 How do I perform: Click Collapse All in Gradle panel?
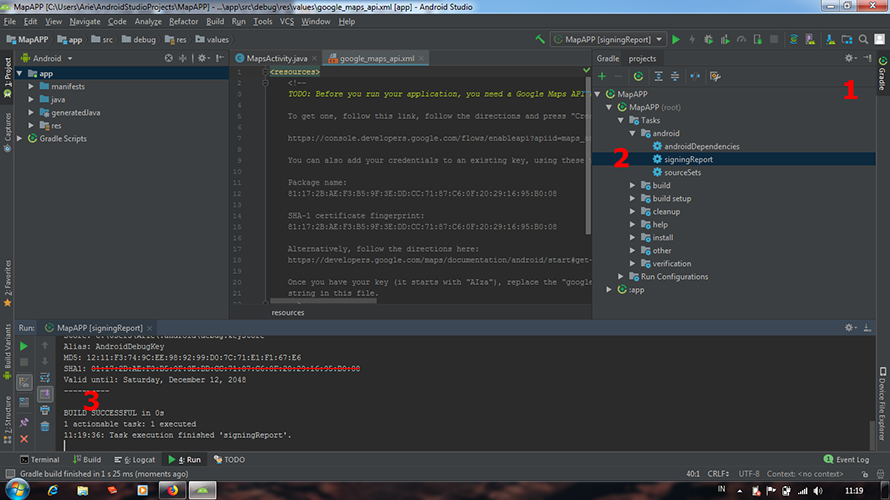tap(675, 76)
